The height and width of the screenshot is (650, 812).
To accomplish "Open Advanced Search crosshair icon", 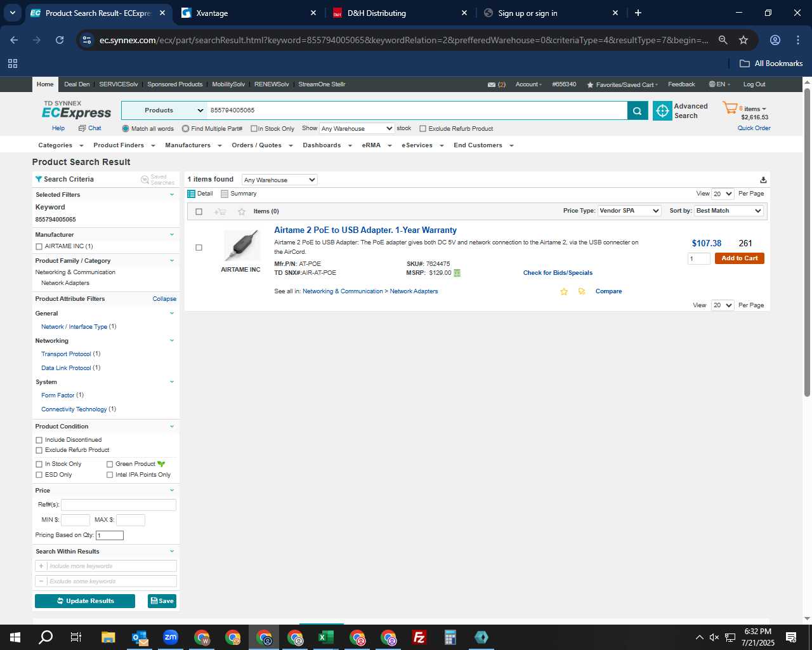I will (662, 111).
